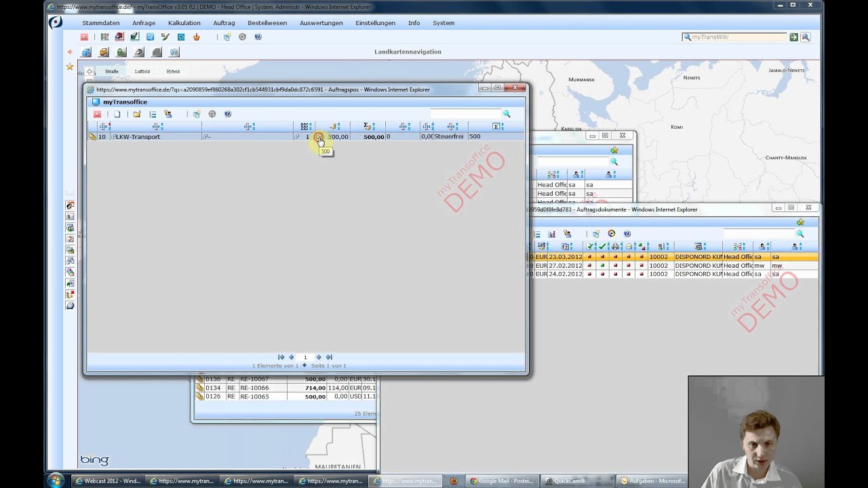The width and height of the screenshot is (868, 488).
Task: Click the myTransWiki search field
Action: (735, 37)
